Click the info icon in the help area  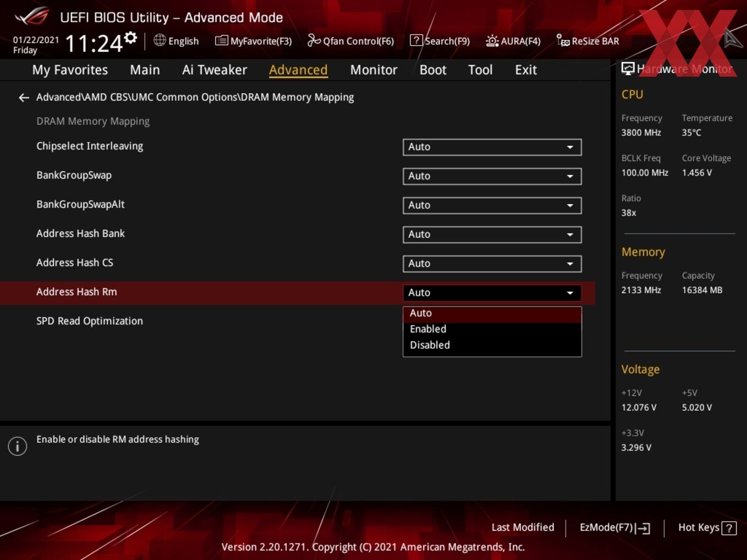click(x=18, y=446)
